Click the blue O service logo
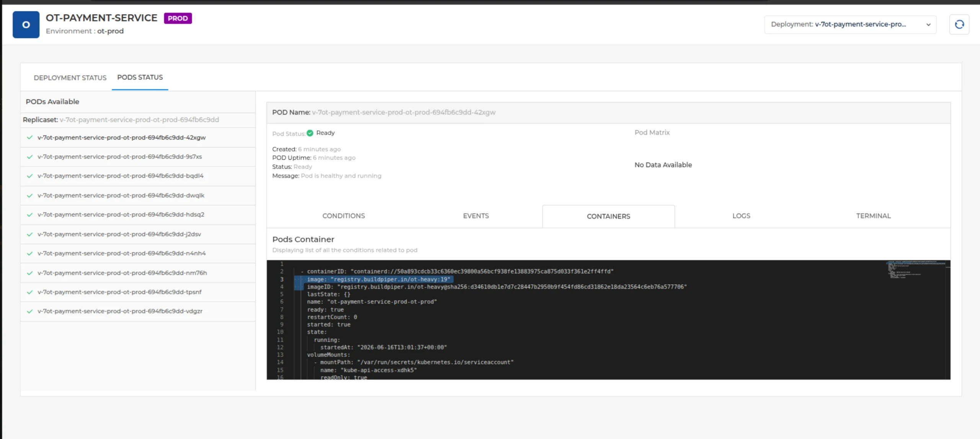The width and height of the screenshot is (980, 439). [x=26, y=24]
